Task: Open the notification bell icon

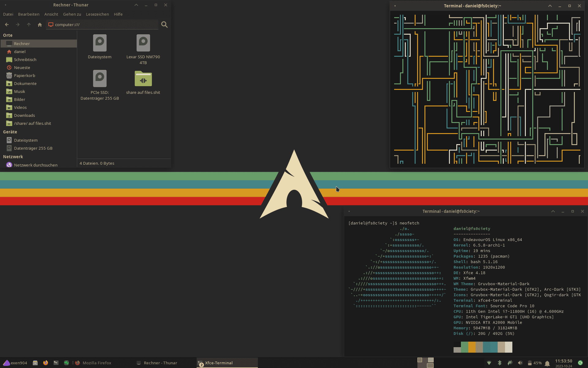Action: point(547,363)
